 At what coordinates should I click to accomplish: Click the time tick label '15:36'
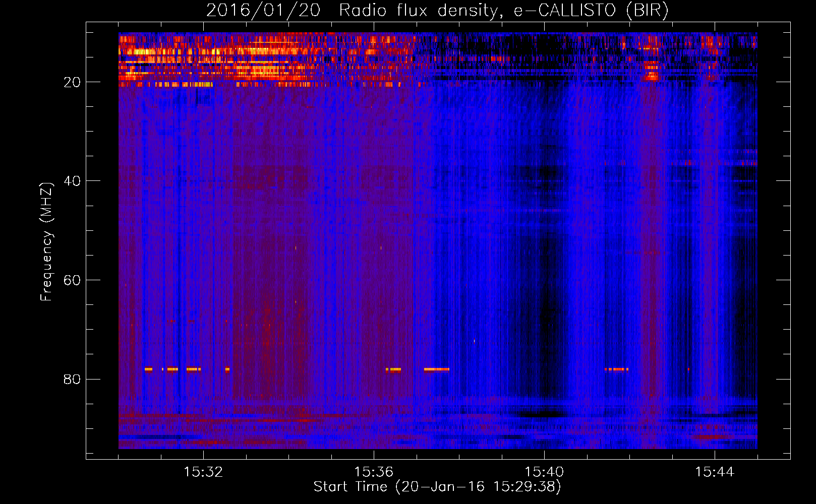point(374,472)
